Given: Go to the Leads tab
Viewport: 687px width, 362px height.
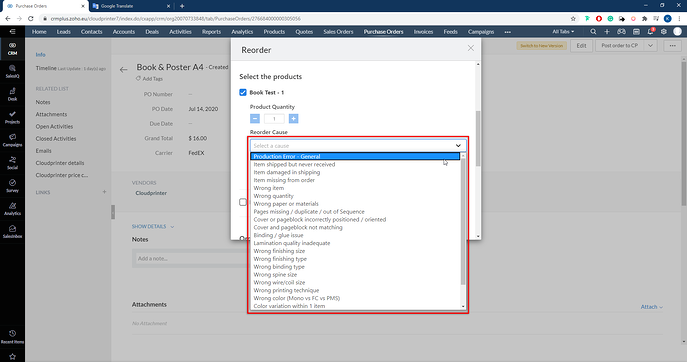Looking at the screenshot, I should [x=64, y=32].
